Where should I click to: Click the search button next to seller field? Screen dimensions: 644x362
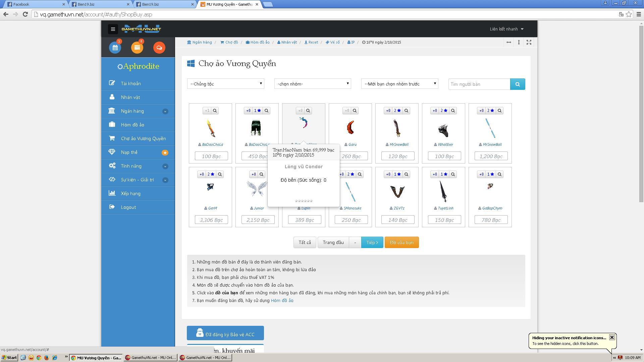tap(518, 84)
